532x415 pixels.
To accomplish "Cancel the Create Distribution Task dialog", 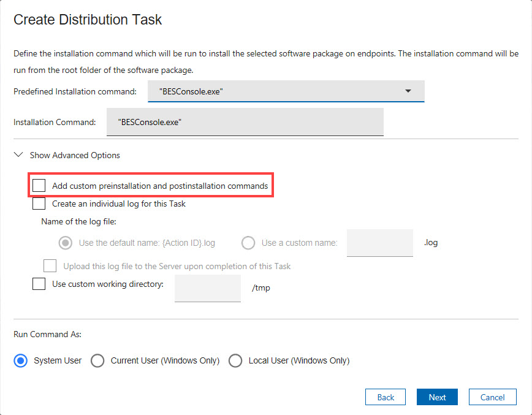I will point(493,397).
